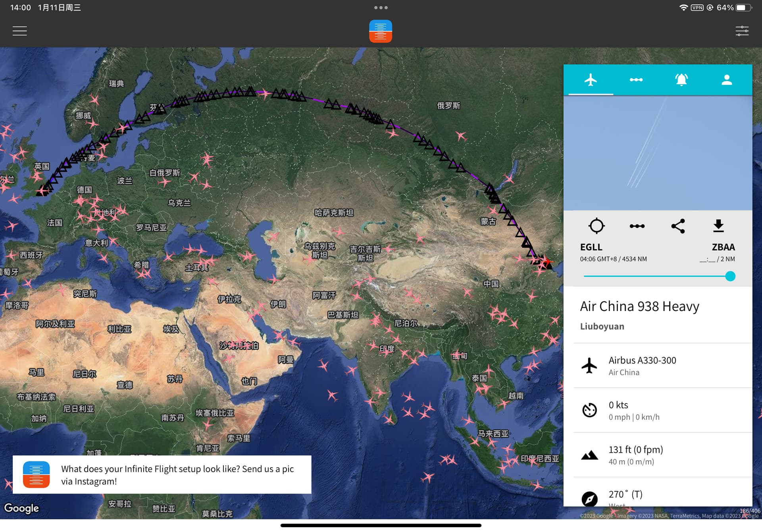762x532 pixels.
Task: Select departure airport EGLL
Action: point(591,247)
